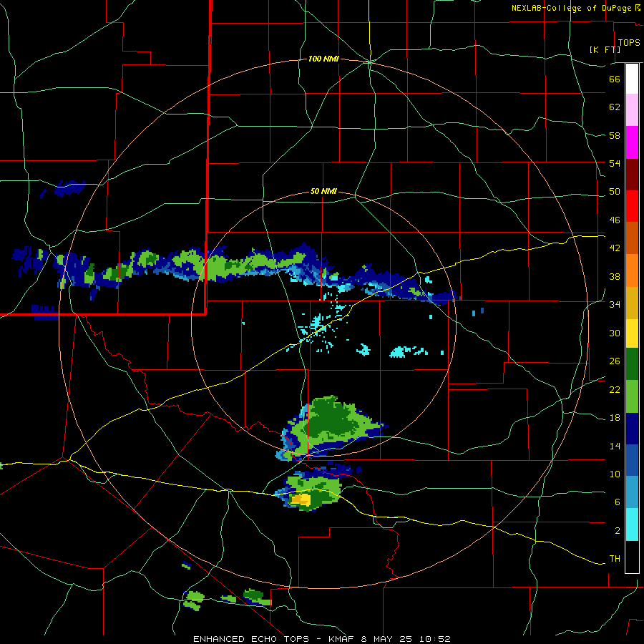Click the 6 legend value
Viewport: 644px width, 644px height.
618,502
